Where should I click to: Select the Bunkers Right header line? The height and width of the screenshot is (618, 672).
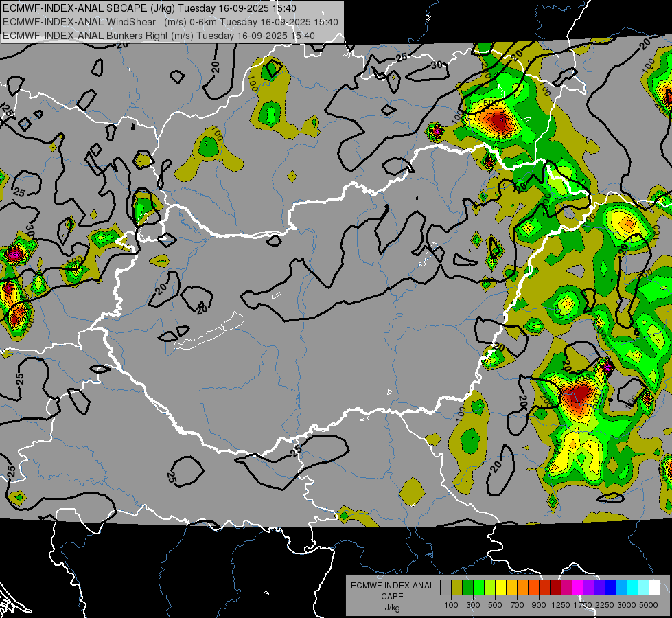[159, 36]
